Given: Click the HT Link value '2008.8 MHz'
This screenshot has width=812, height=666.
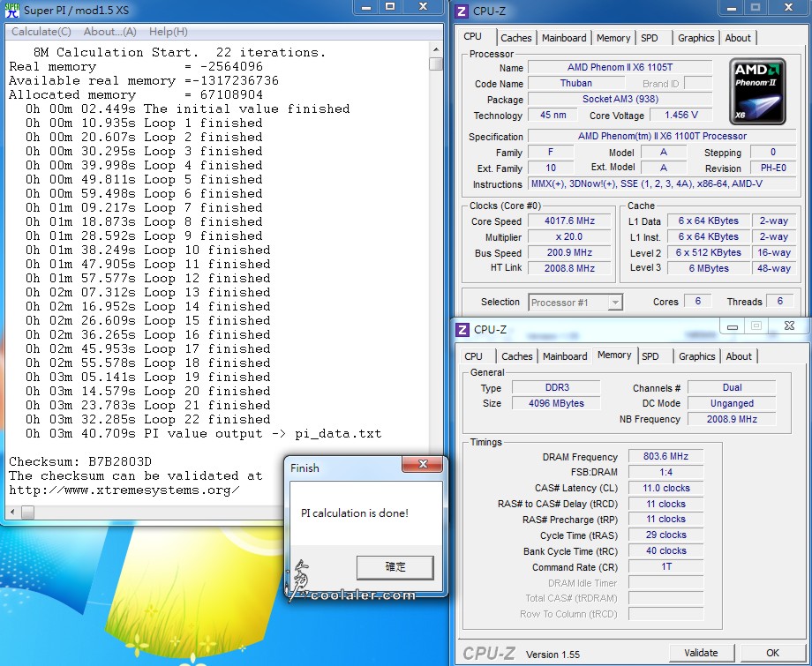Looking at the screenshot, I should click(569, 268).
